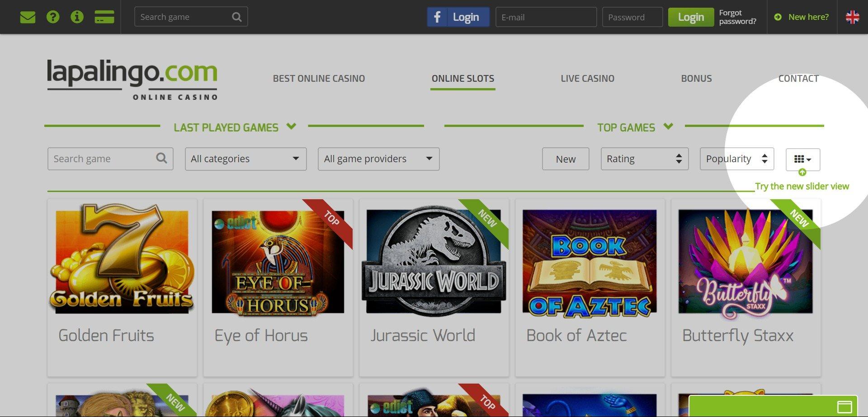Go to Best Online Casino menu
This screenshot has width=868, height=417.
point(319,79)
